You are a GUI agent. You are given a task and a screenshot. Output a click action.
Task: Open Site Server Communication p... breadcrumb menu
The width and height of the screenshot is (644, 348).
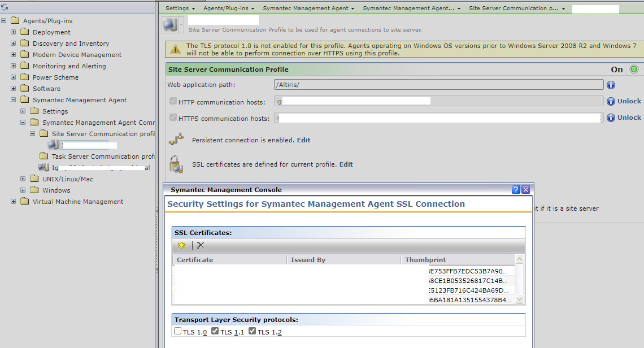pyautogui.click(x=517, y=8)
